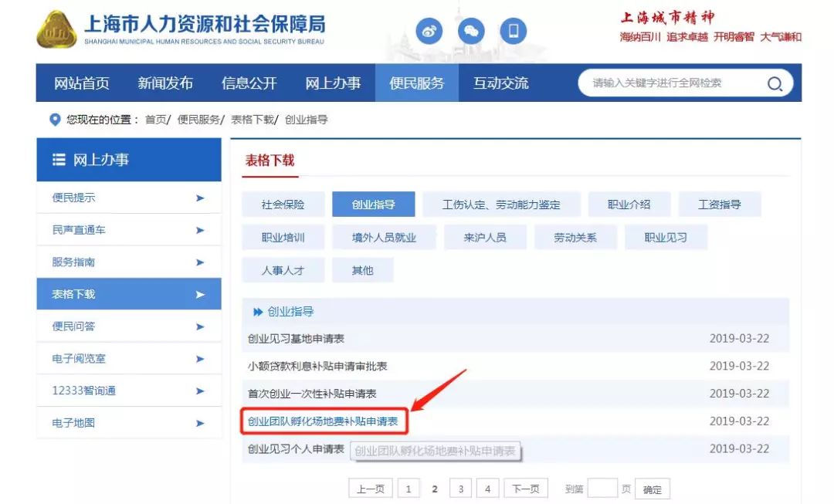Open the 网上办事 top navigation menu
The height and width of the screenshot is (504, 834).
[x=333, y=83]
